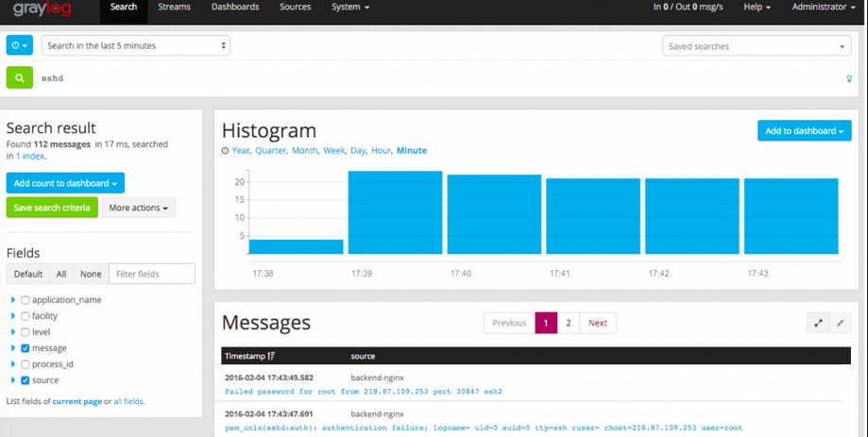The height and width of the screenshot is (437, 868).
Task: Click Save search criteria button
Action: tap(52, 208)
